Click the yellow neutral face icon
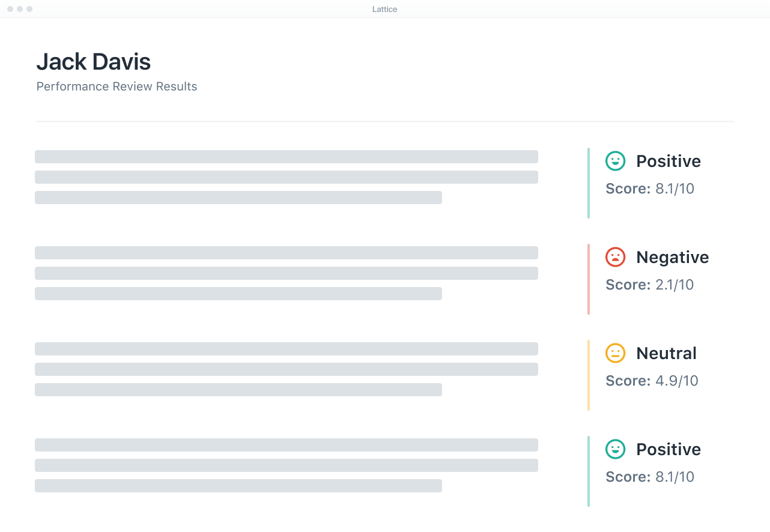The height and width of the screenshot is (532, 770). click(615, 353)
